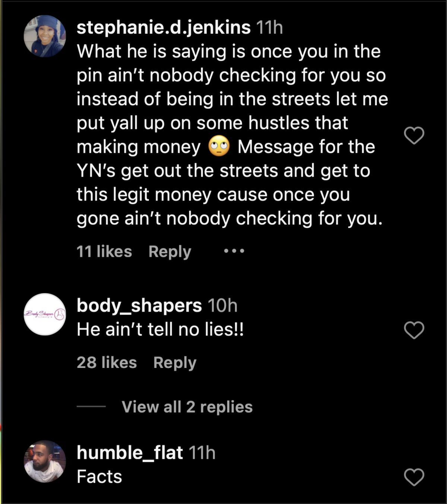Open humble_flat's profile picture
Screen dimensions: 447x504
point(45,461)
